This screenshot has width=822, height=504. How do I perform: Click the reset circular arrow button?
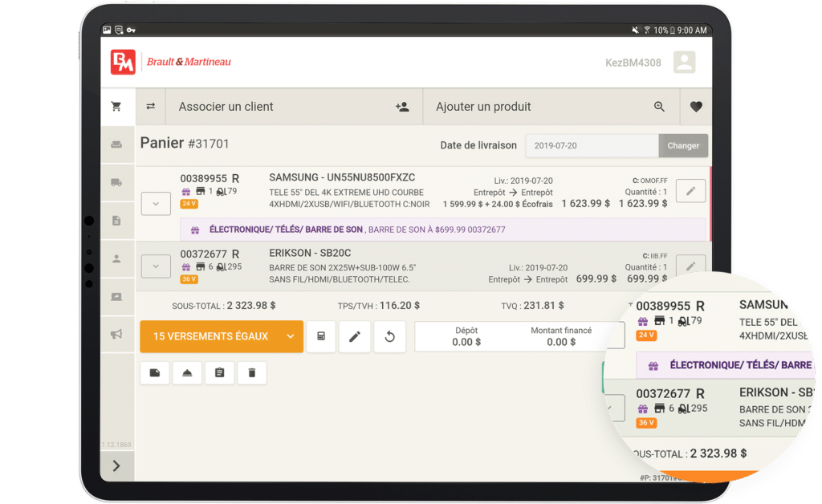(x=389, y=336)
